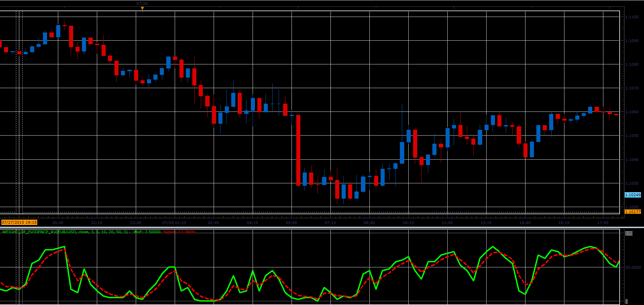644x305 pixels.
Task: Click the 1.1090 price axis label
Action: 632,41
